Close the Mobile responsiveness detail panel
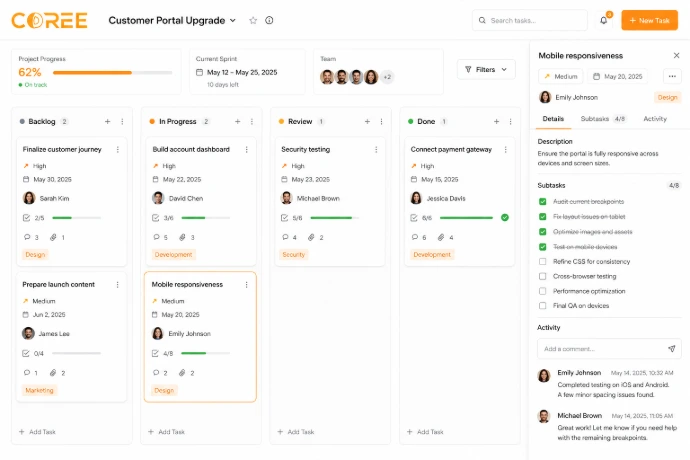This screenshot has height=460, width=690. 676,55
